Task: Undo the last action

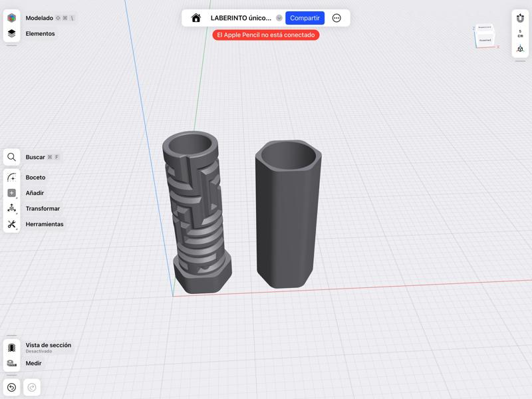Action: point(11,388)
